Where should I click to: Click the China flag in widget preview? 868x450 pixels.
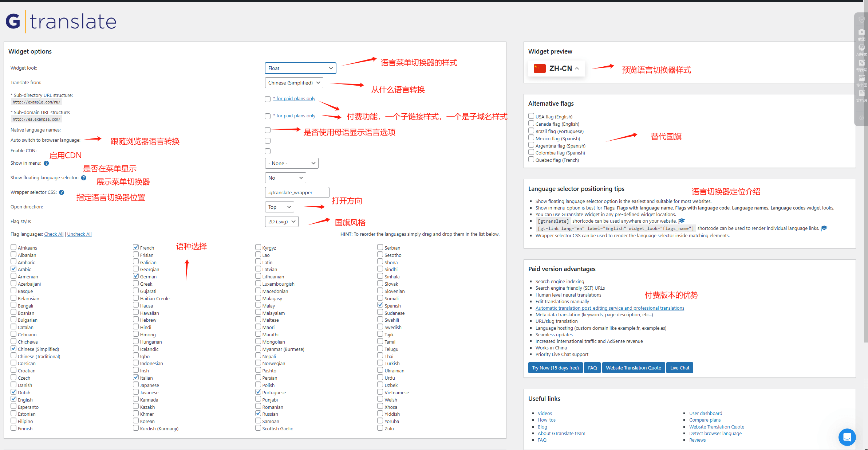[x=540, y=69]
